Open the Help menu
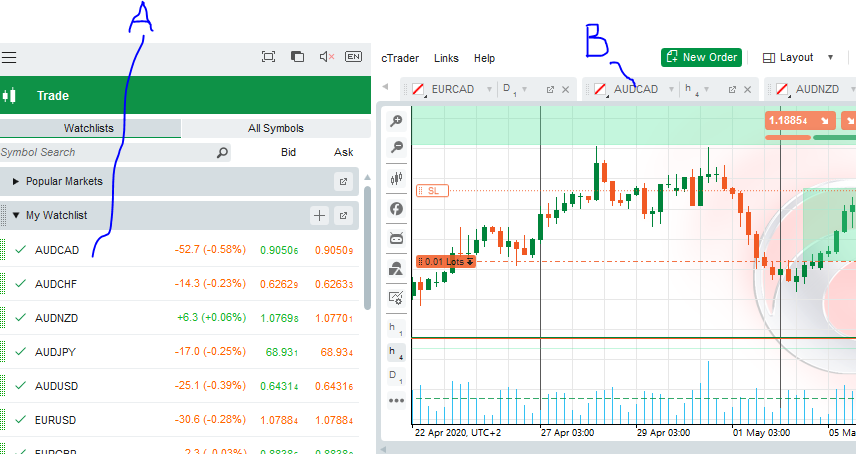This screenshot has width=856, height=454. 484,59
